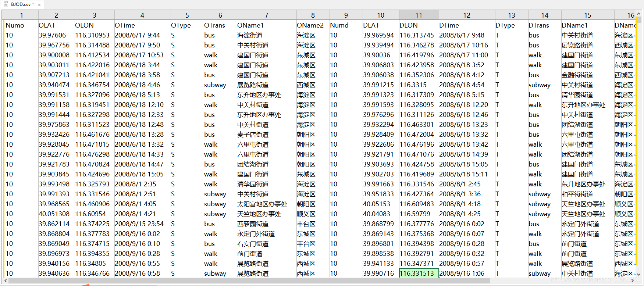Viewport: 644px width, 286px height.
Task: Select cell with DTime 2008/6/18 4:12
Action: (x=467, y=75)
